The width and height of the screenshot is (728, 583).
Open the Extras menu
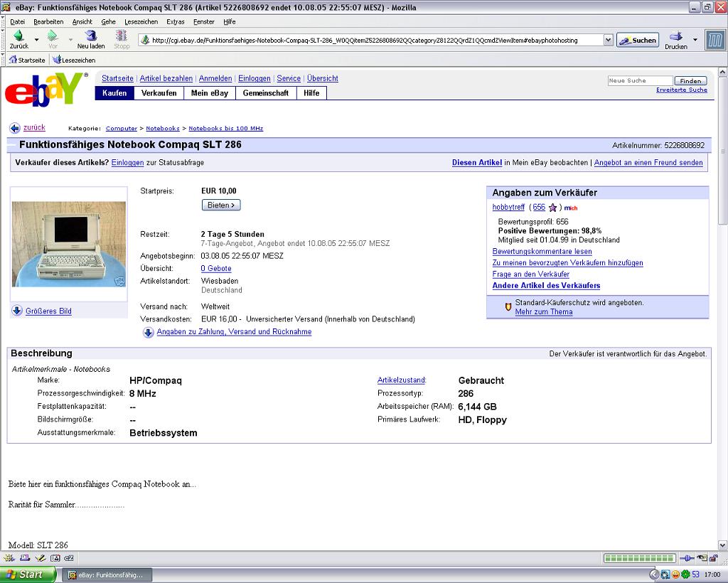click(x=176, y=22)
